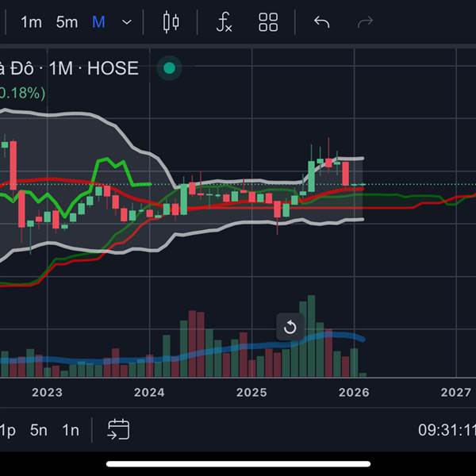
Task: Redo with the greyed forward arrow
Action: 365,22
